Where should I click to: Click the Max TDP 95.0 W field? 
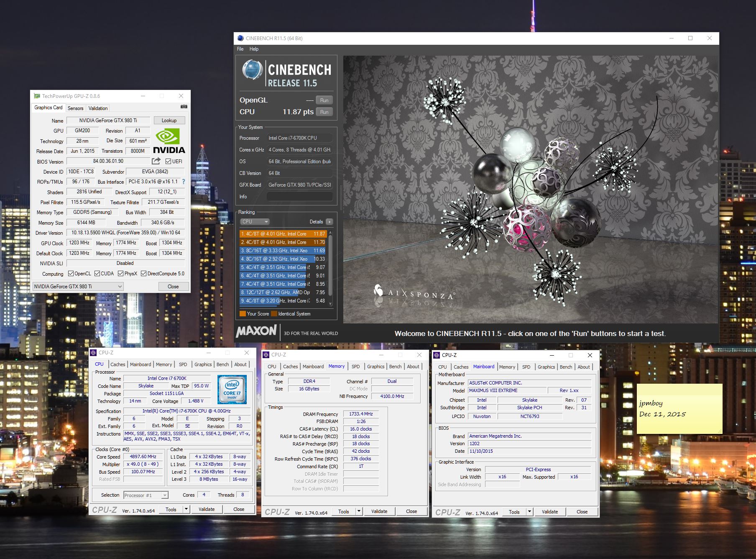(x=202, y=386)
